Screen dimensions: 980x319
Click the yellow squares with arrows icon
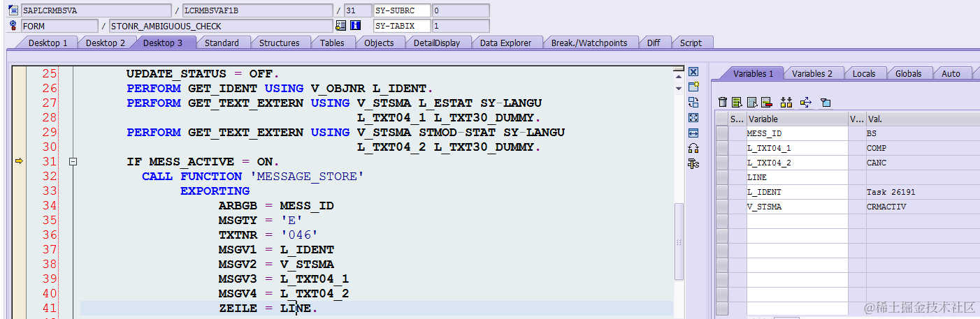click(786, 103)
